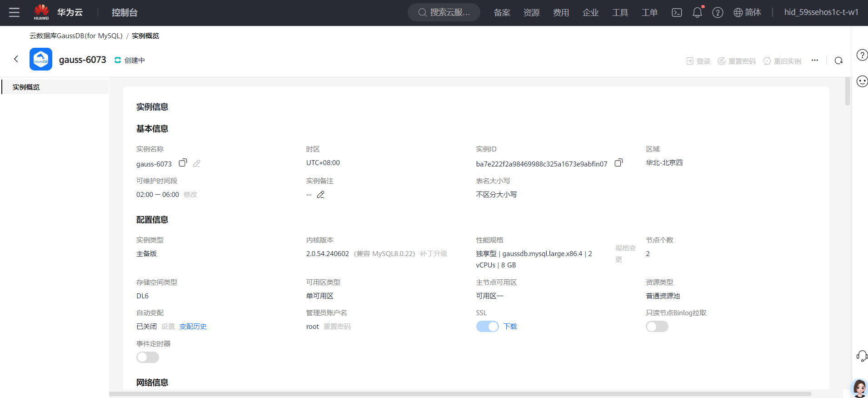
Task: Open the notifications bell
Action: coord(697,12)
